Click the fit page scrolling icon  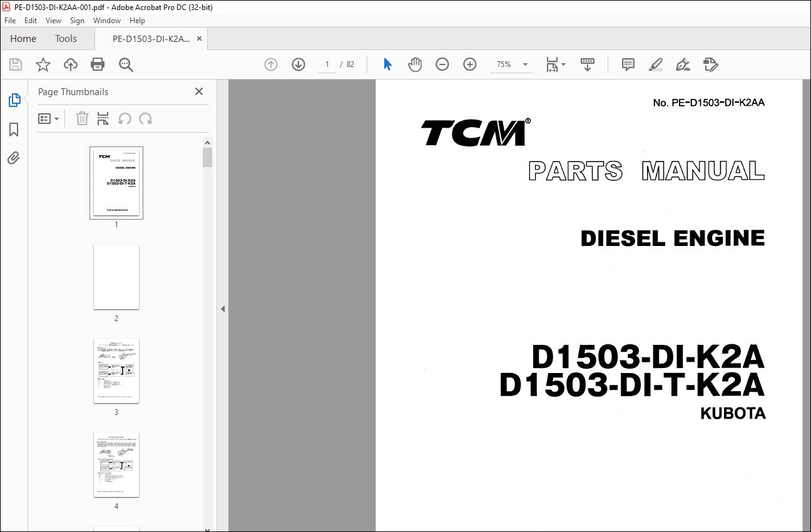point(552,64)
